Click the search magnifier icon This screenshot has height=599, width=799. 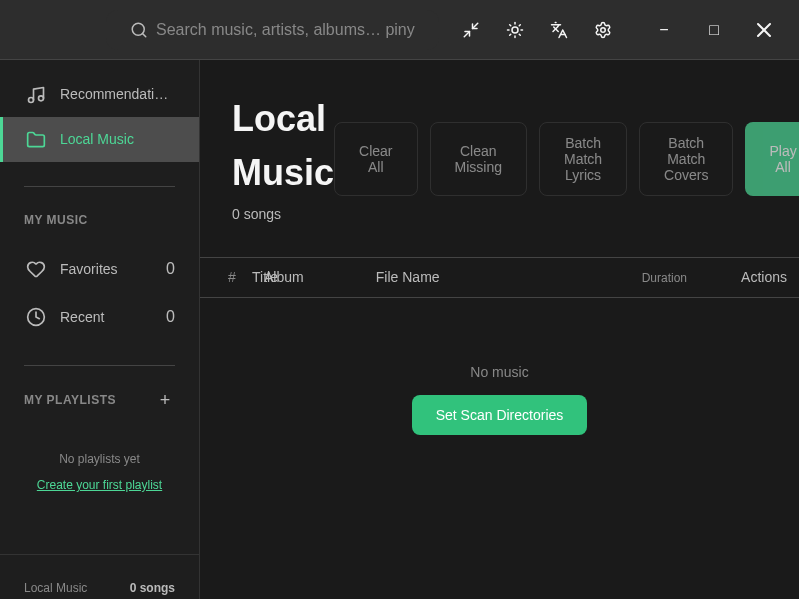[139, 30]
